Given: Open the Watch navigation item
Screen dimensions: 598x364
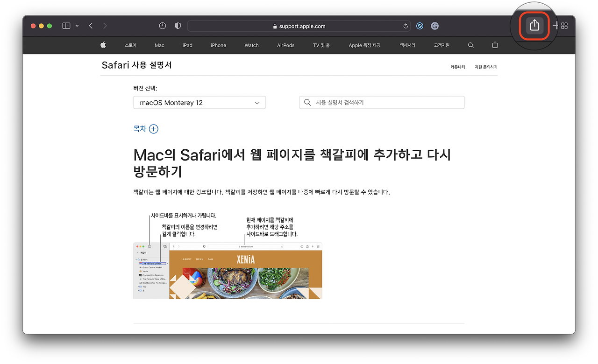Looking at the screenshot, I should click(251, 45).
